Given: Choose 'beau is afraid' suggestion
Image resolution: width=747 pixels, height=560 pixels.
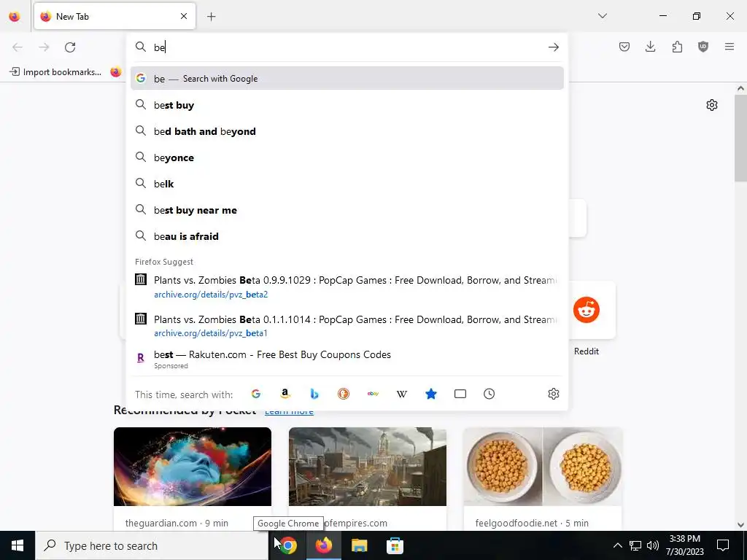Looking at the screenshot, I should click(347, 236).
